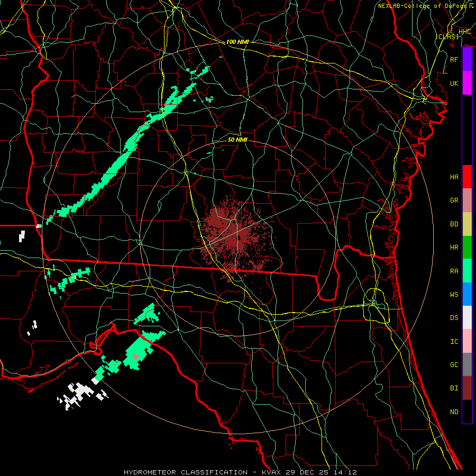Click the ND legend label

(x=454, y=412)
